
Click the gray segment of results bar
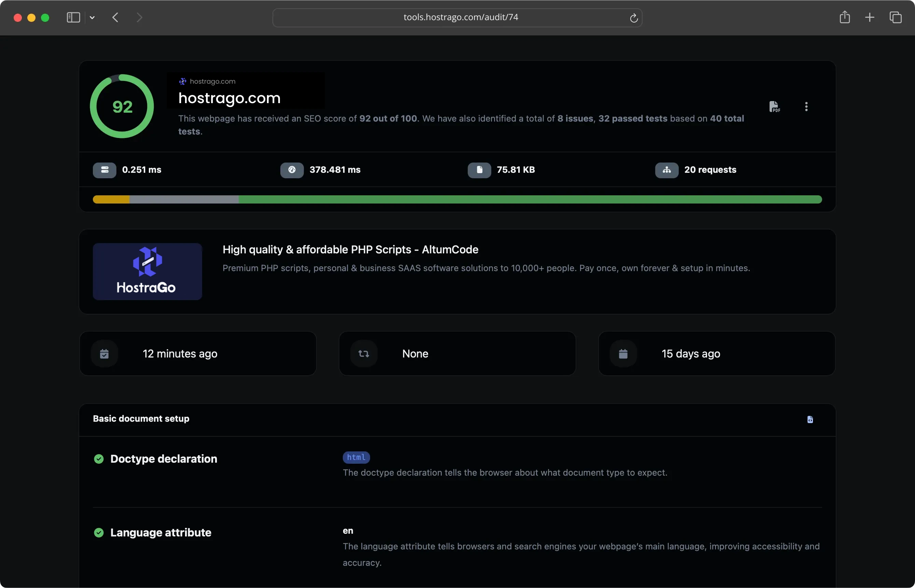click(x=184, y=199)
